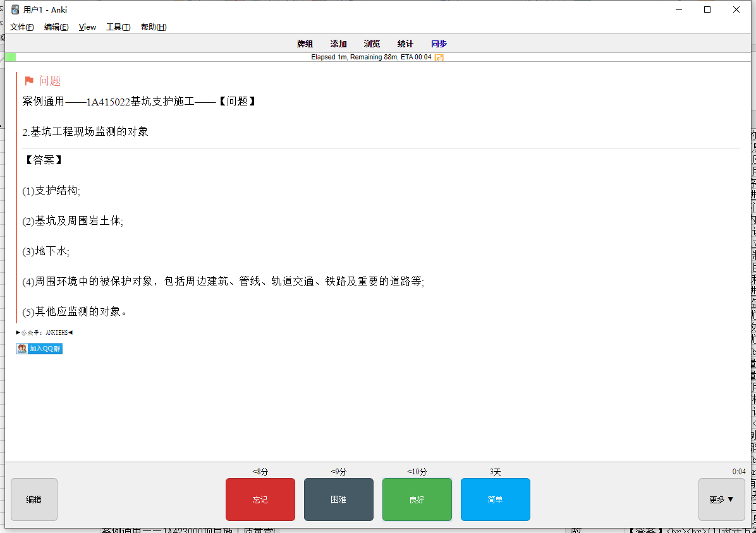Open the 工具(T) menu

click(x=118, y=27)
